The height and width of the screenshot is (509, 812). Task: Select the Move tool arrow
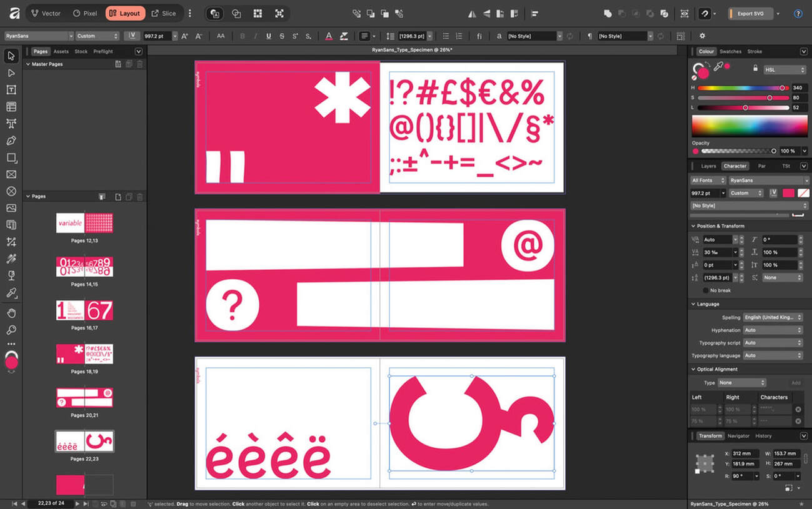11,56
